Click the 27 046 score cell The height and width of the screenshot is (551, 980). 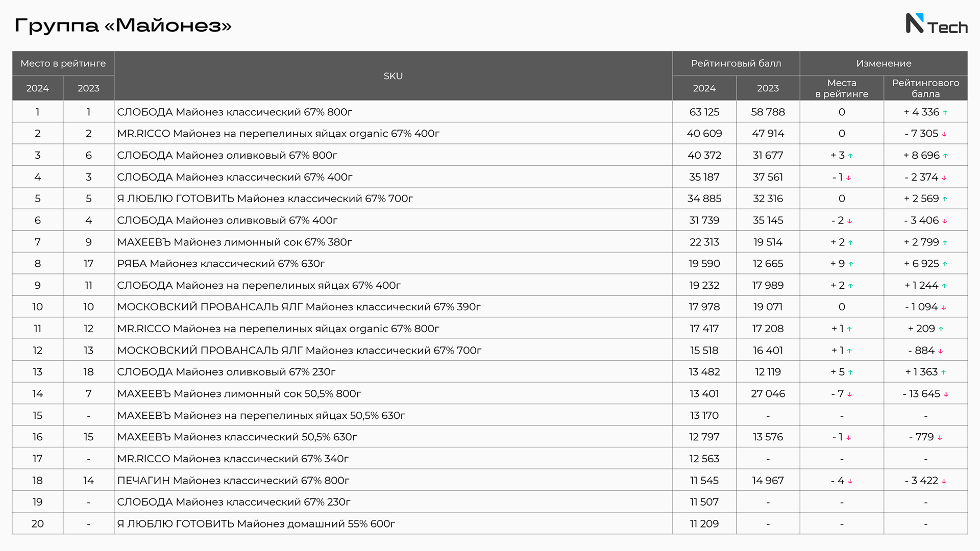(x=768, y=393)
